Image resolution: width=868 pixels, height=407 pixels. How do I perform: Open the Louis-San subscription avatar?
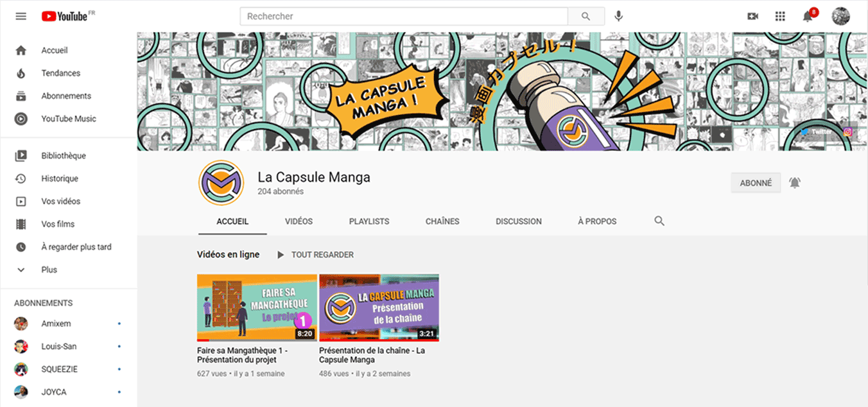click(21, 346)
